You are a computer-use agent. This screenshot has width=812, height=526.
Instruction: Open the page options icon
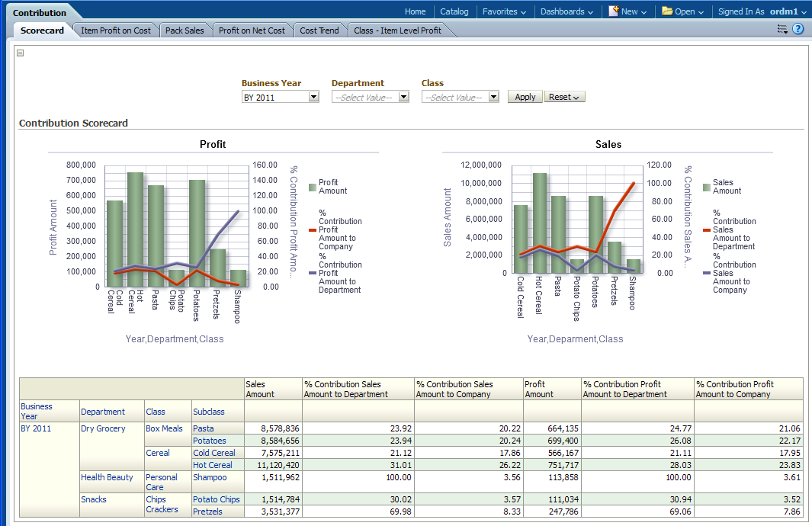coord(782,29)
